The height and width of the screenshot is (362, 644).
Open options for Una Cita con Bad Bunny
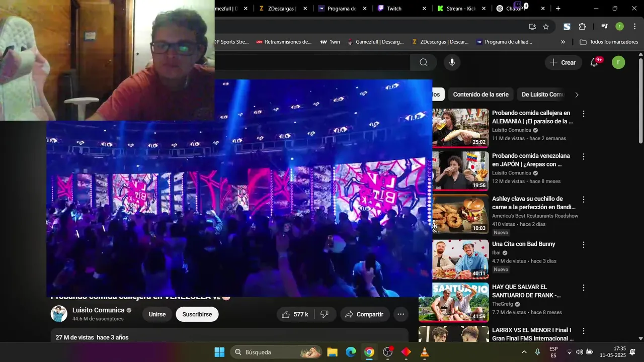pos(584,244)
